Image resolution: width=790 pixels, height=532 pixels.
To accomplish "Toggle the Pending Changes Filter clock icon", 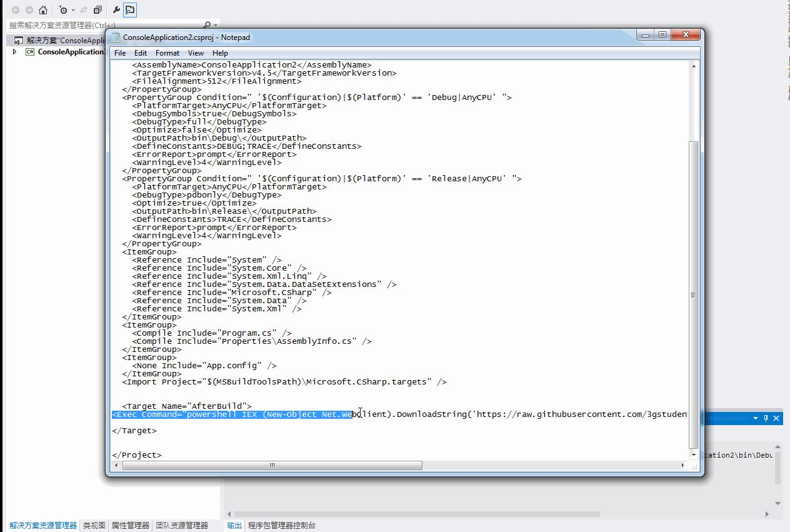I will [x=63, y=10].
